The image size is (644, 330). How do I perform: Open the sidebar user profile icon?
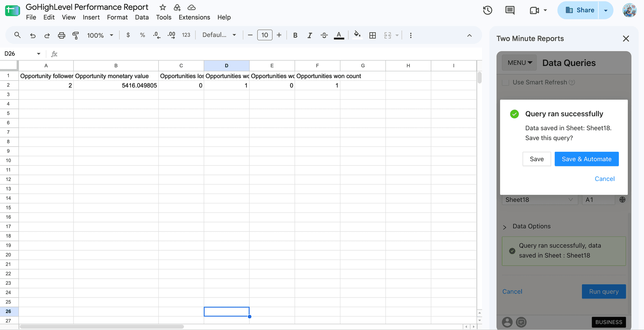click(x=507, y=322)
